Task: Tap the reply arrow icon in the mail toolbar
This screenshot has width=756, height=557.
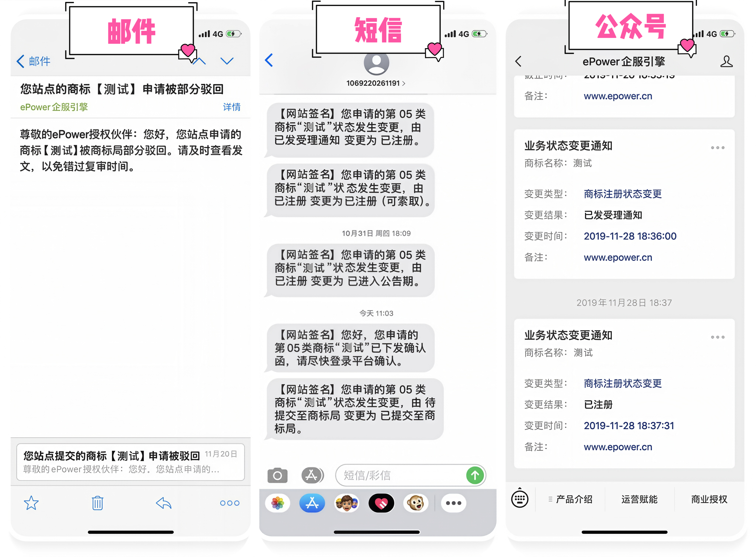Action: point(164,503)
